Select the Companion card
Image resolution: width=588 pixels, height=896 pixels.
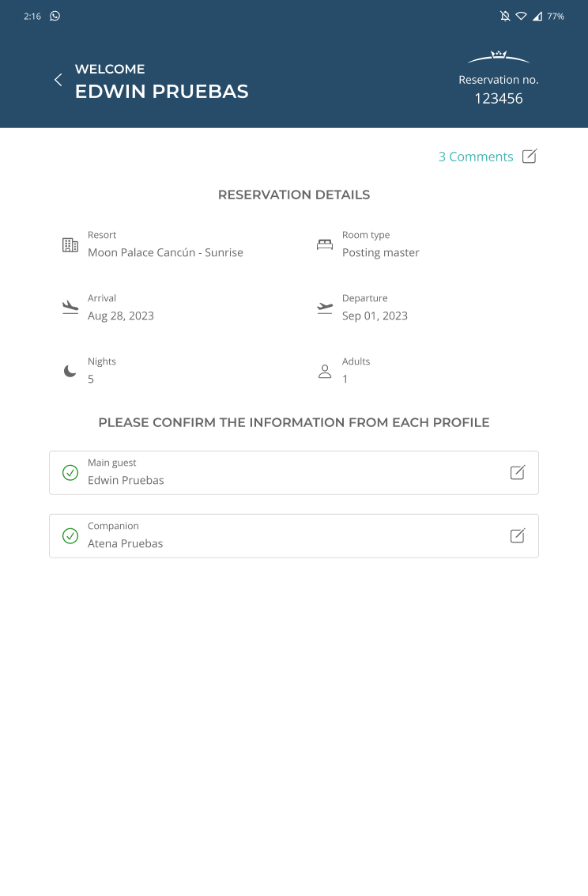click(294, 536)
